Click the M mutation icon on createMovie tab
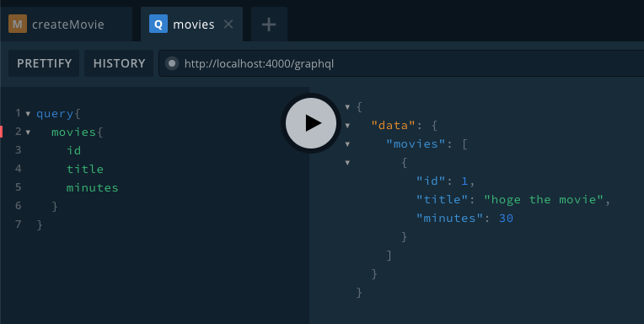This screenshot has height=324, width=644. click(18, 24)
